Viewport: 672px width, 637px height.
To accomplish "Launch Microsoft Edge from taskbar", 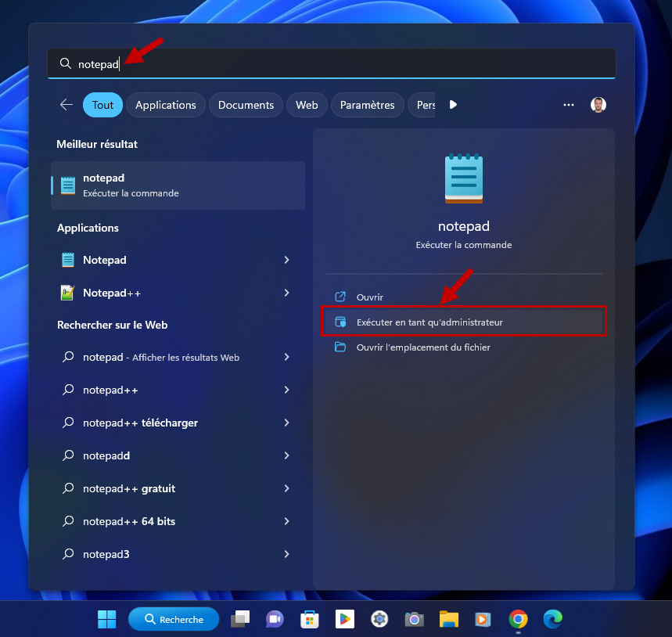I will [x=553, y=619].
